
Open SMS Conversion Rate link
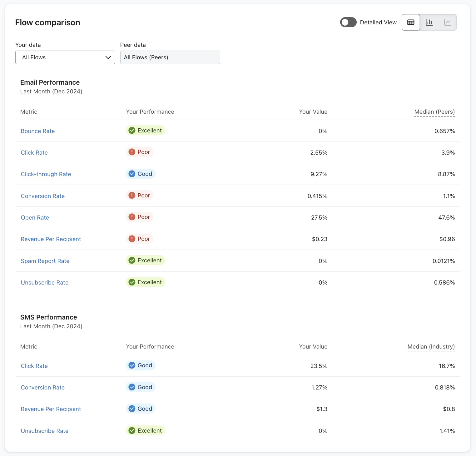(43, 388)
